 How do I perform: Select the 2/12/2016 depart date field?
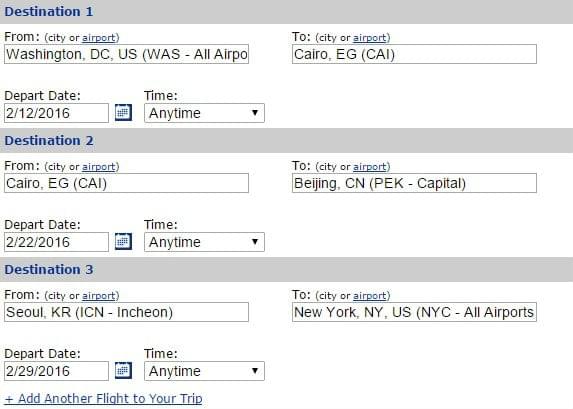(x=56, y=113)
